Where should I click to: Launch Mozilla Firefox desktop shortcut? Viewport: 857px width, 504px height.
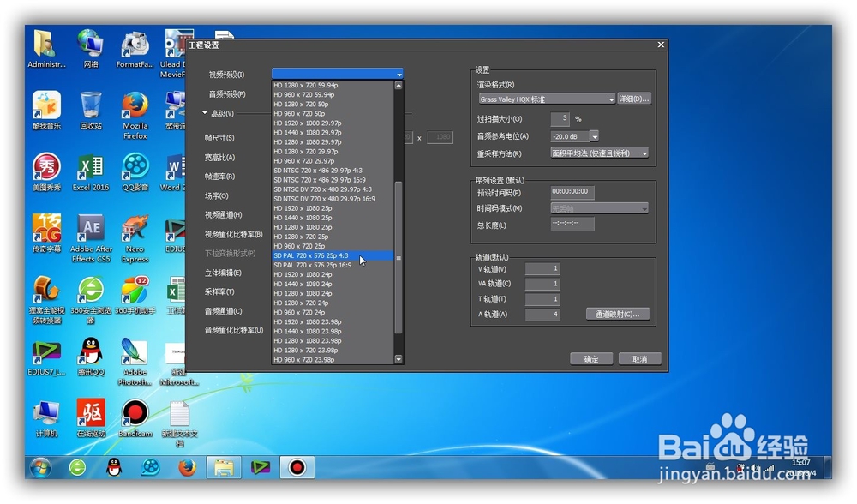pos(135,115)
